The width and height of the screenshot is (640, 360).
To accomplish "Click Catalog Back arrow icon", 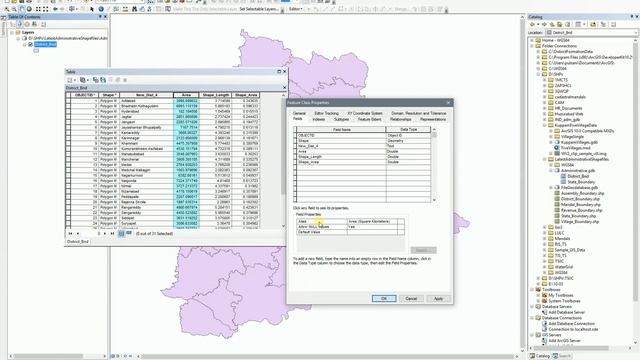I will 532,24.
